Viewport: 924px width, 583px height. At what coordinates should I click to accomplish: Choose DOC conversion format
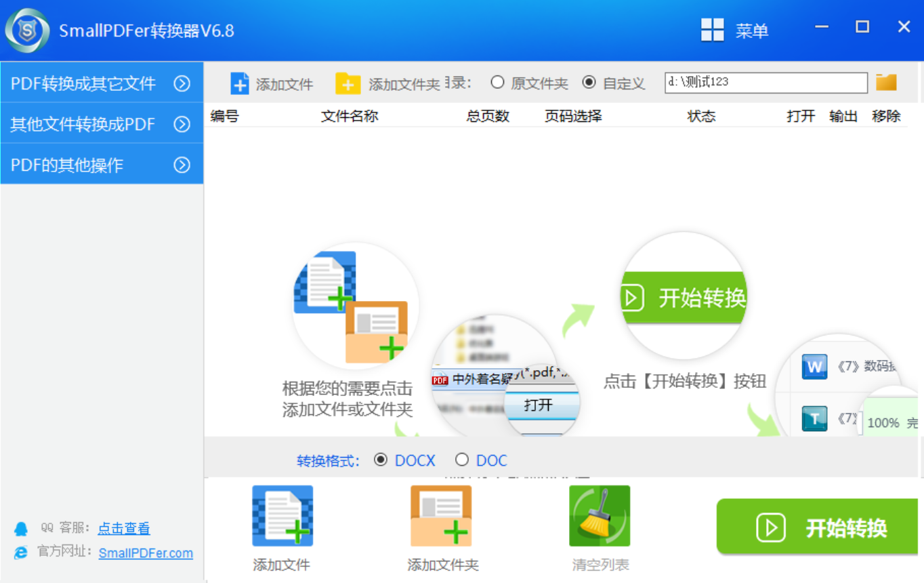click(x=481, y=460)
